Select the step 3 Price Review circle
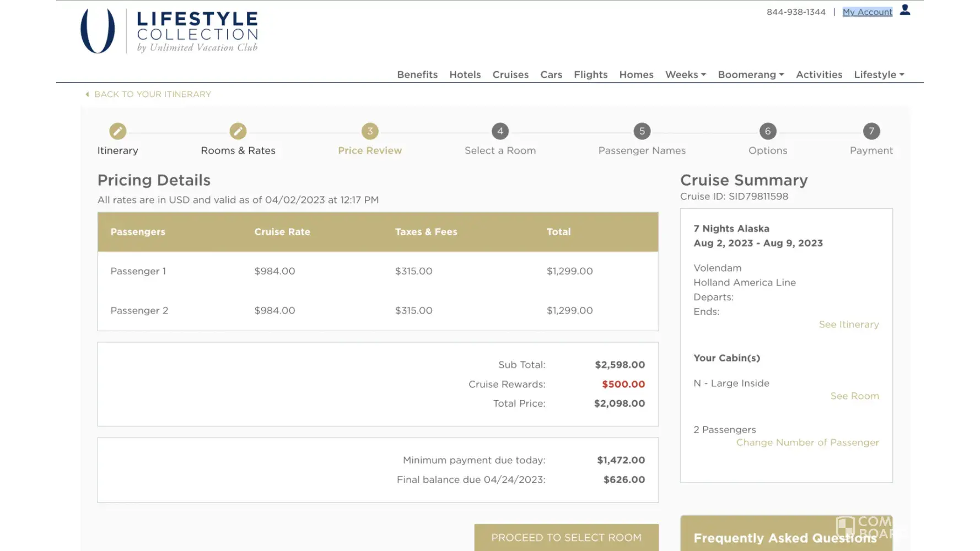 tap(370, 131)
